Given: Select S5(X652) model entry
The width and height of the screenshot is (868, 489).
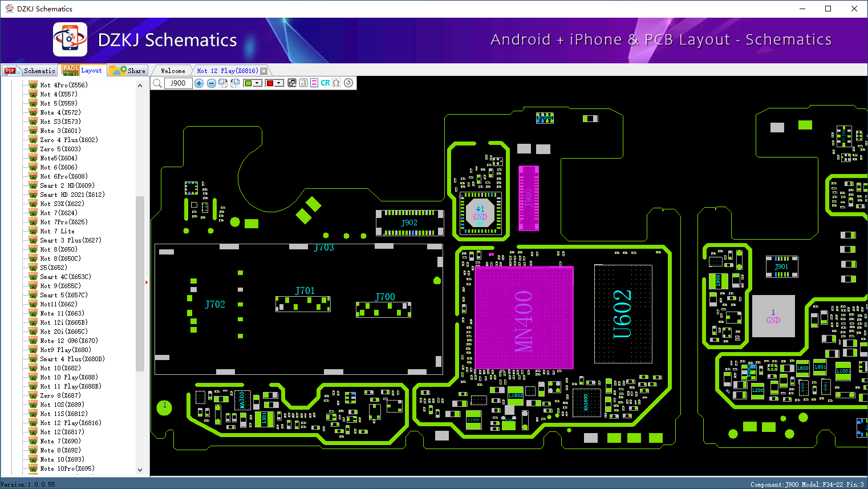Looking at the screenshot, I should [54, 268].
